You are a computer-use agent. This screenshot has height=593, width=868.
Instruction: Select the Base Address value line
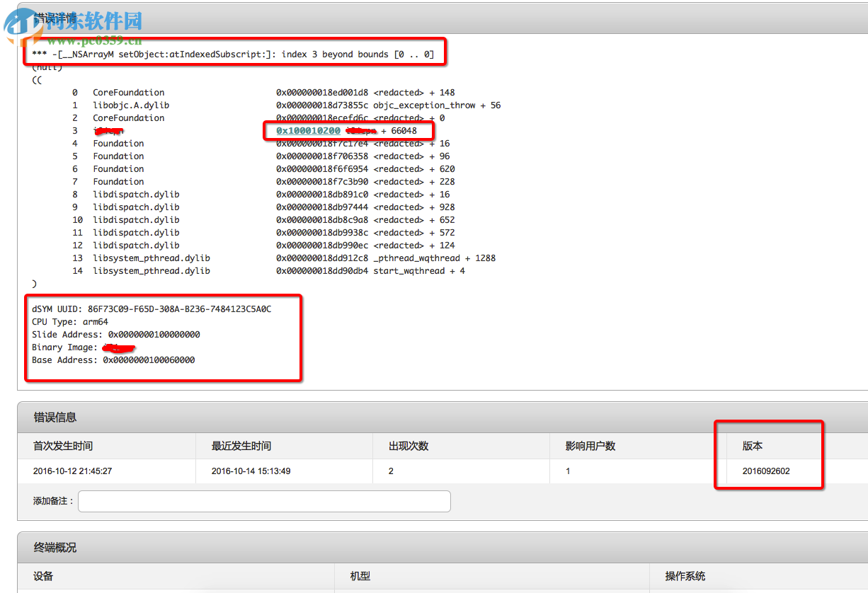(113, 360)
